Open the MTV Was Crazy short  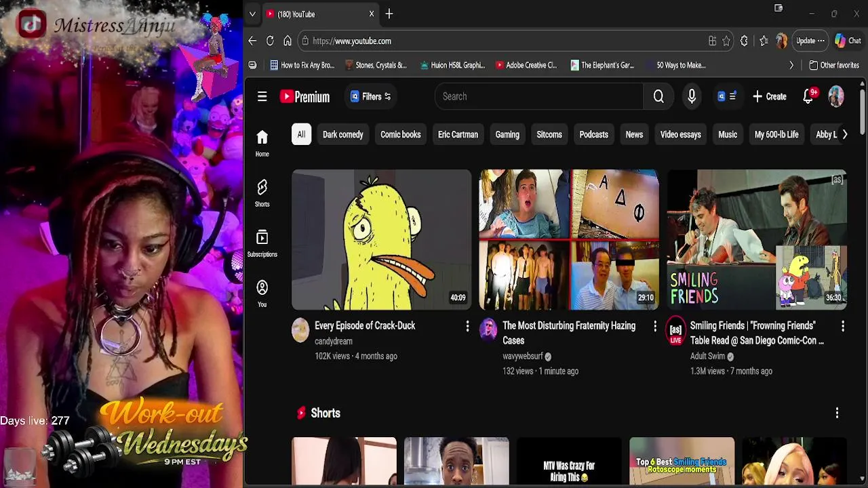(569, 462)
